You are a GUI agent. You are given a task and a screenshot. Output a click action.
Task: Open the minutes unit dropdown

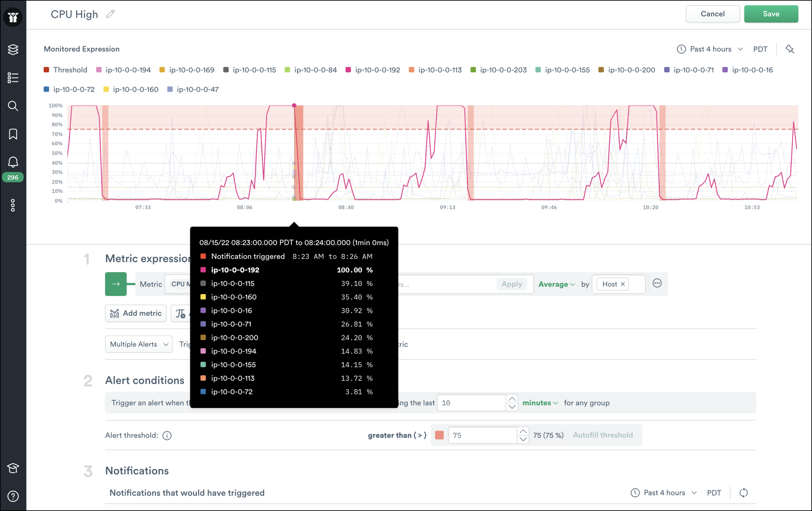click(x=540, y=403)
